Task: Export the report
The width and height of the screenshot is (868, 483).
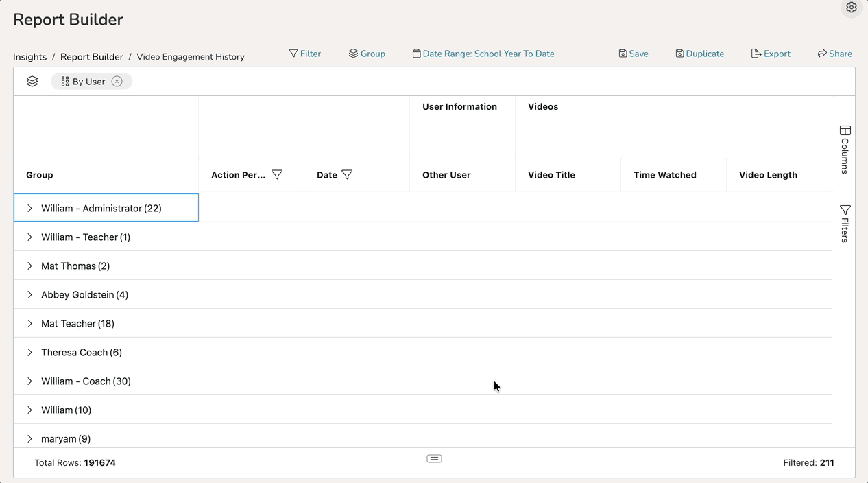Action: tap(771, 54)
